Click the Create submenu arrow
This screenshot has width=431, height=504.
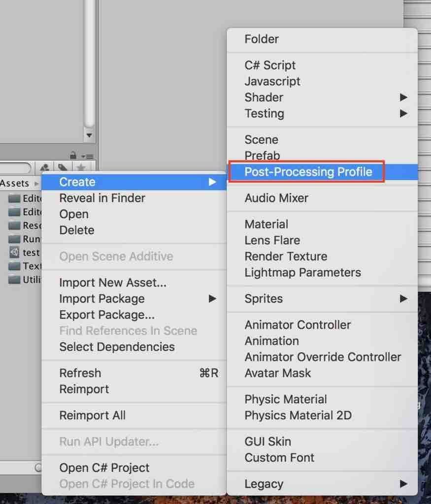(212, 182)
